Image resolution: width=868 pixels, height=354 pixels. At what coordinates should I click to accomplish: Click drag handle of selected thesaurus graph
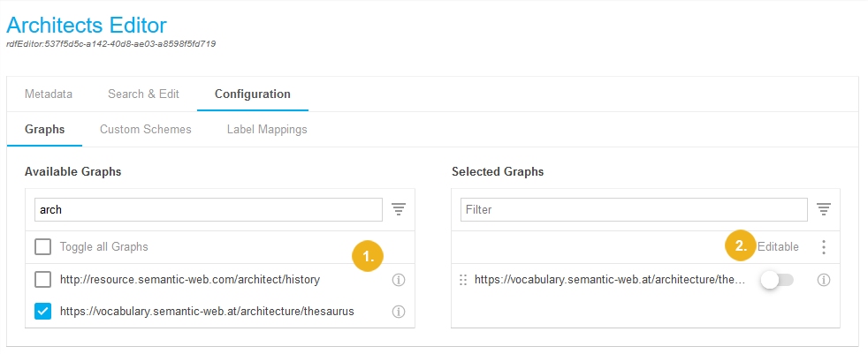[x=463, y=280]
